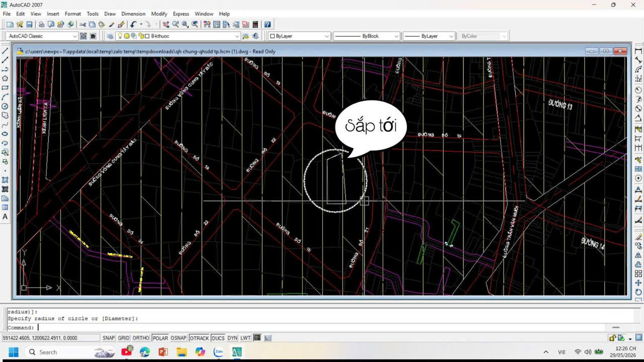Click the Layer Previous icon
This screenshot has height=362, width=644.
(x=255, y=36)
